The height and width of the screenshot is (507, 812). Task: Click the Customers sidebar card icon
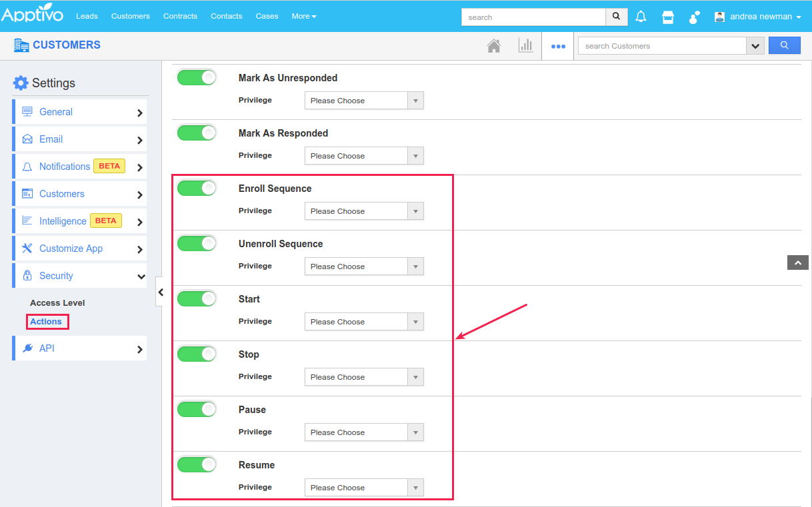click(27, 194)
